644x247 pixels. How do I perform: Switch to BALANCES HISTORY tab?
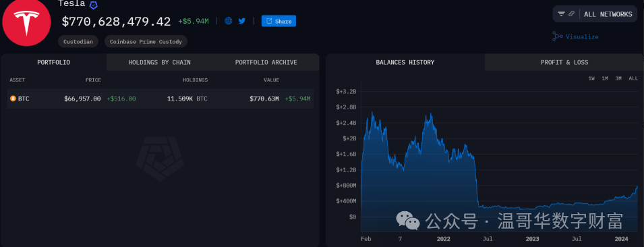[x=405, y=63]
